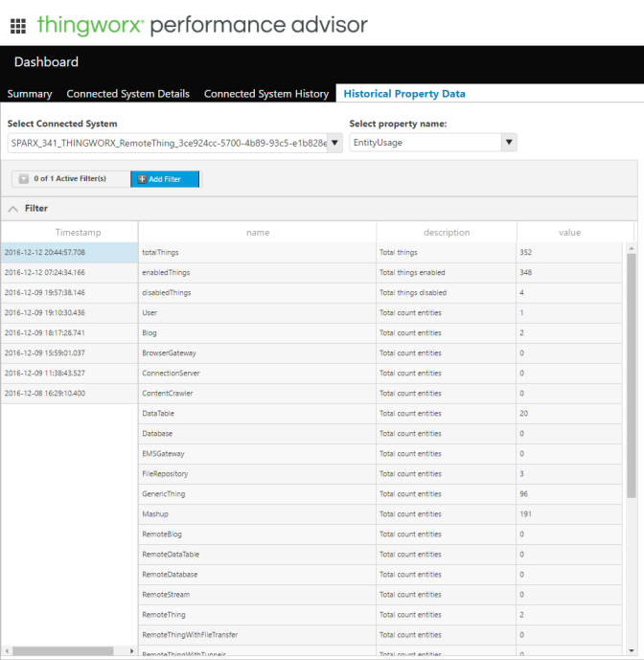Click the BrowserGateway row name
The height and width of the screenshot is (660, 644).
tap(169, 353)
